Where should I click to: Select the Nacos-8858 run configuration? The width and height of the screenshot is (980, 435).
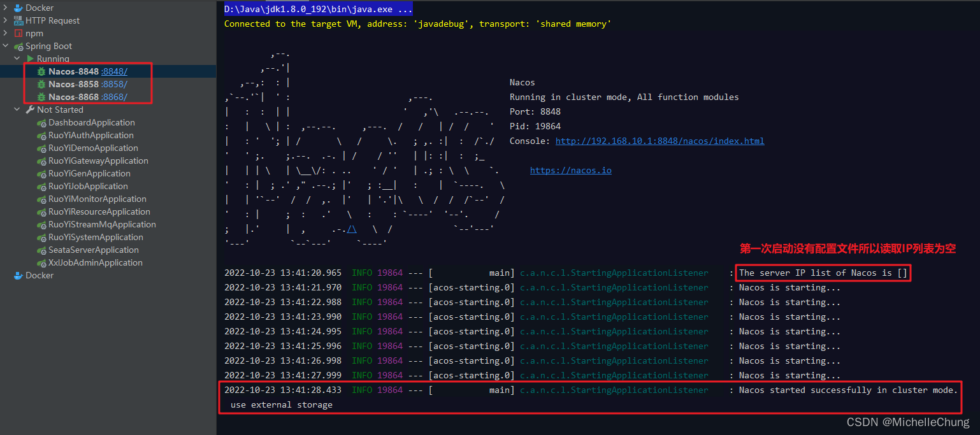[x=73, y=84]
